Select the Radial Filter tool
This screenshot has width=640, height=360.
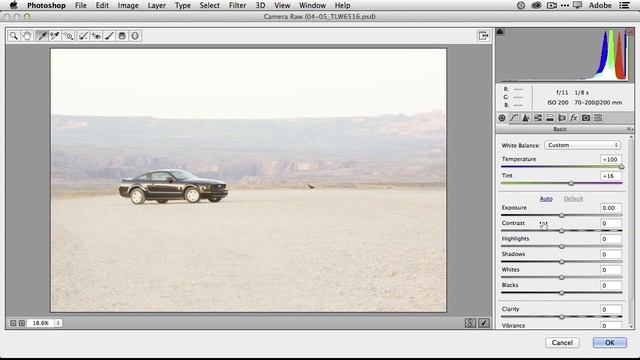click(x=135, y=36)
